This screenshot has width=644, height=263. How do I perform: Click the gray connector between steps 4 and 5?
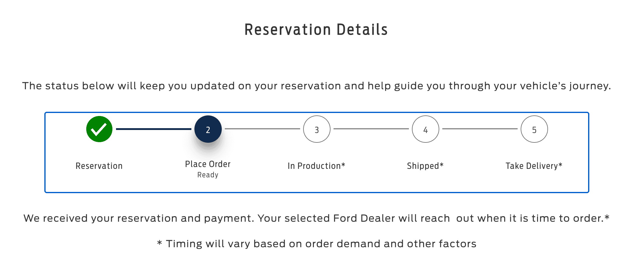480,129
